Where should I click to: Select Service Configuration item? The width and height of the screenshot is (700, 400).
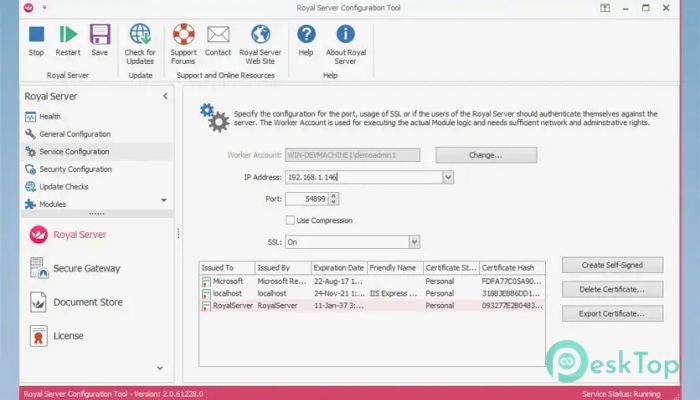[x=96, y=152]
